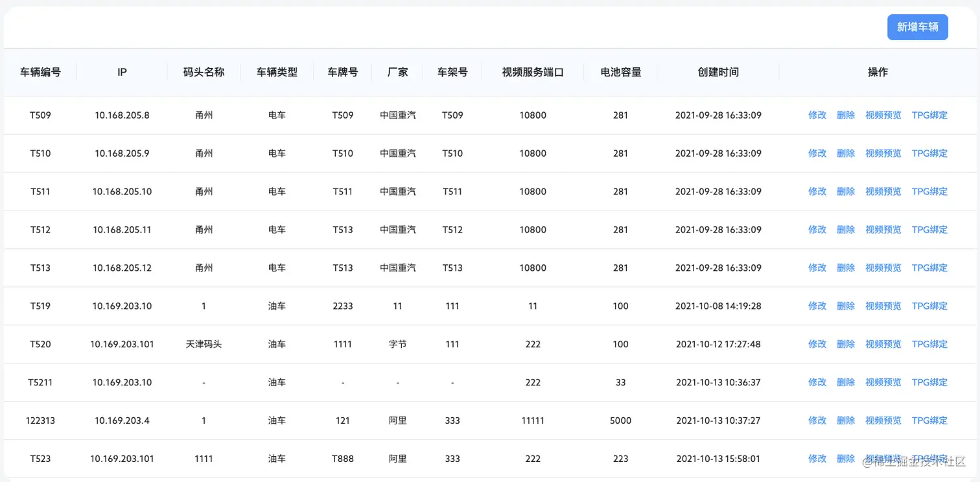The width and height of the screenshot is (980, 482).
Task: Click the timestamp 2021-10-08 14:19:28
Action: [718, 306]
